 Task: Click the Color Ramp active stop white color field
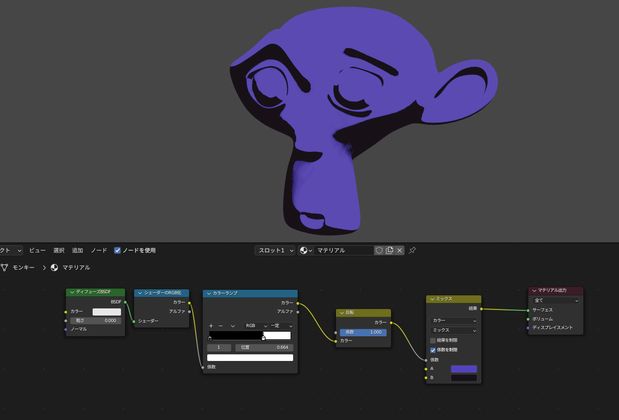(x=250, y=358)
